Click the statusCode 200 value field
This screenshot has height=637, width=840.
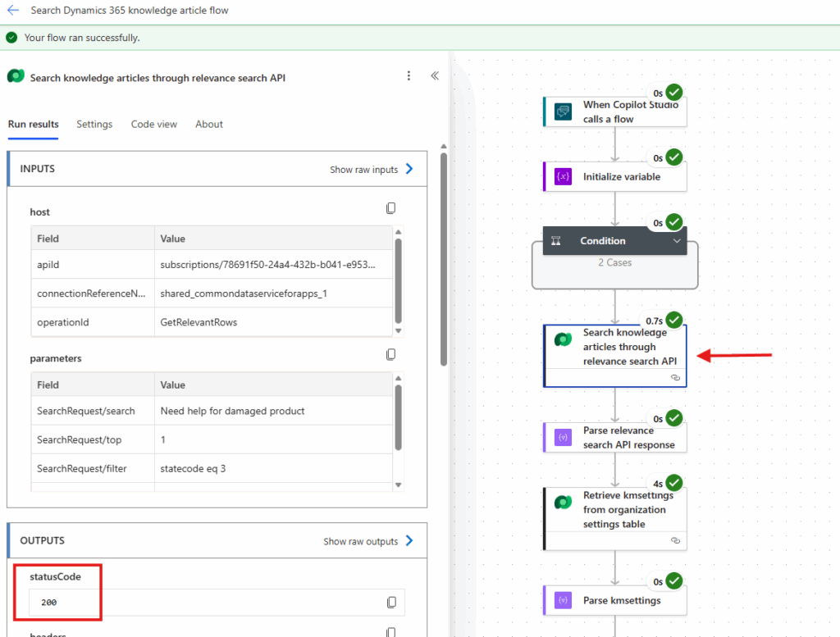tap(205, 603)
